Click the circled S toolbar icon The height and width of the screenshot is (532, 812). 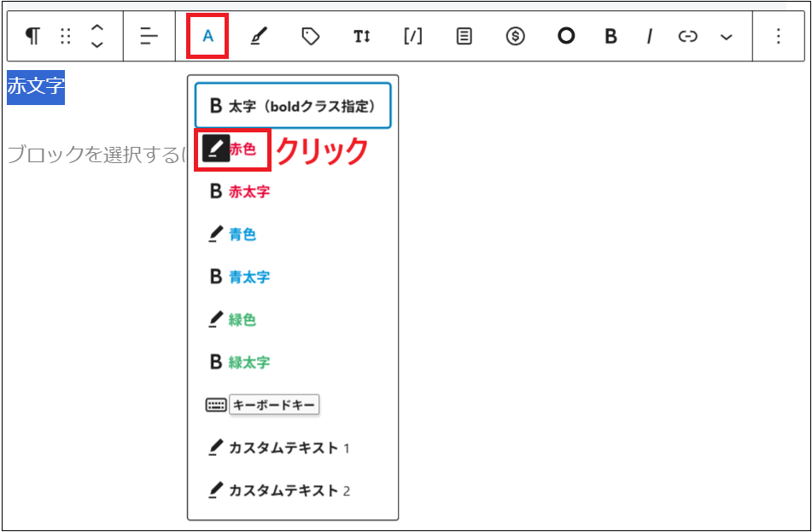point(514,36)
